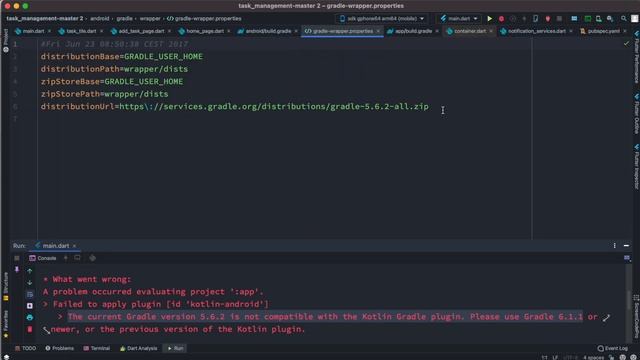
Task: Click the Search Everywhere magnifier icon
Action: point(623,18)
